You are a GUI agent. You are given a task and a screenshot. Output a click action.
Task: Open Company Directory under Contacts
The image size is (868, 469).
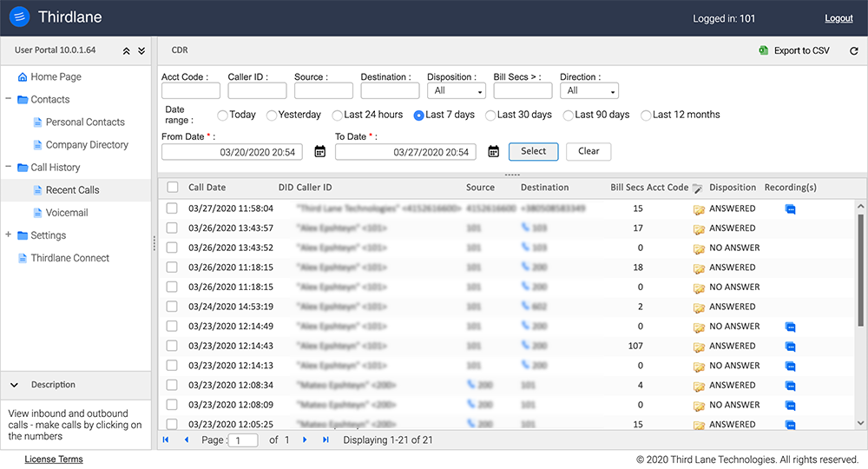(x=86, y=145)
